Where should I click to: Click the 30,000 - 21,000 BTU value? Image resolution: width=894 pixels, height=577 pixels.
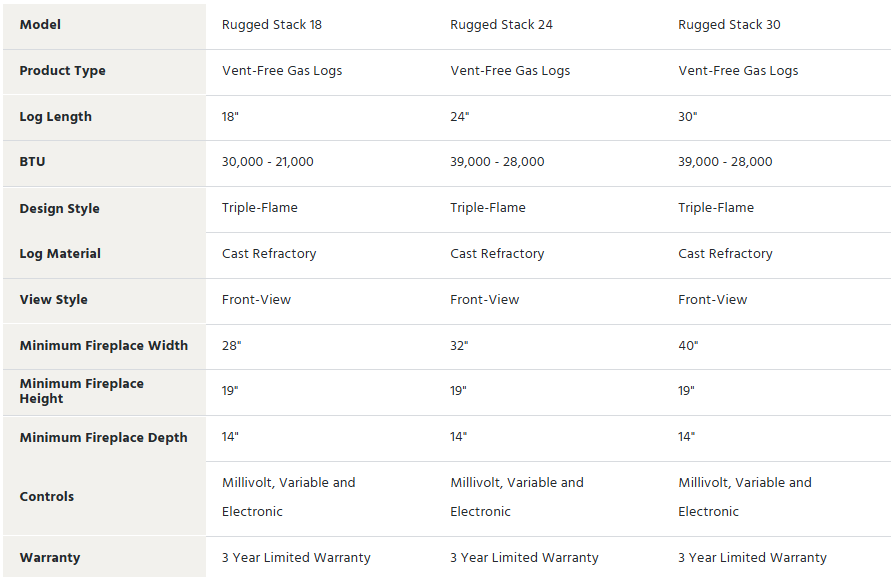click(x=267, y=162)
